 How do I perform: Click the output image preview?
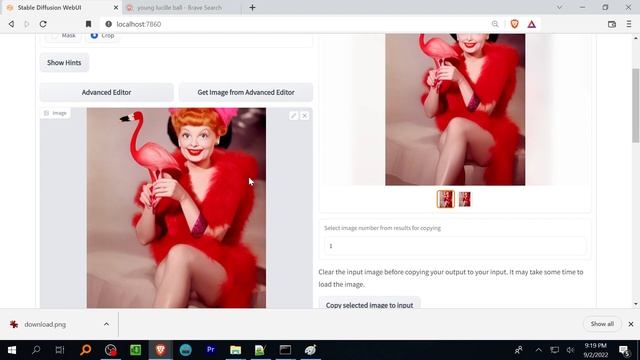pos(455,109)
